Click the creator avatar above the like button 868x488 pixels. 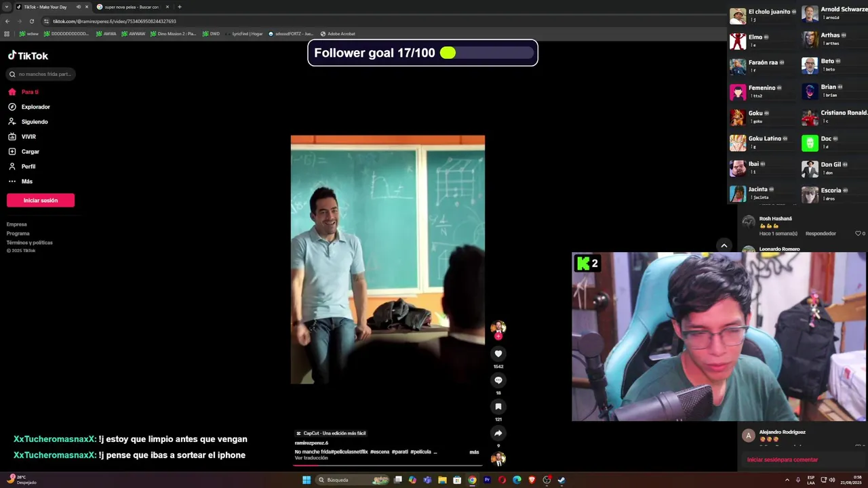coord(498,327)
